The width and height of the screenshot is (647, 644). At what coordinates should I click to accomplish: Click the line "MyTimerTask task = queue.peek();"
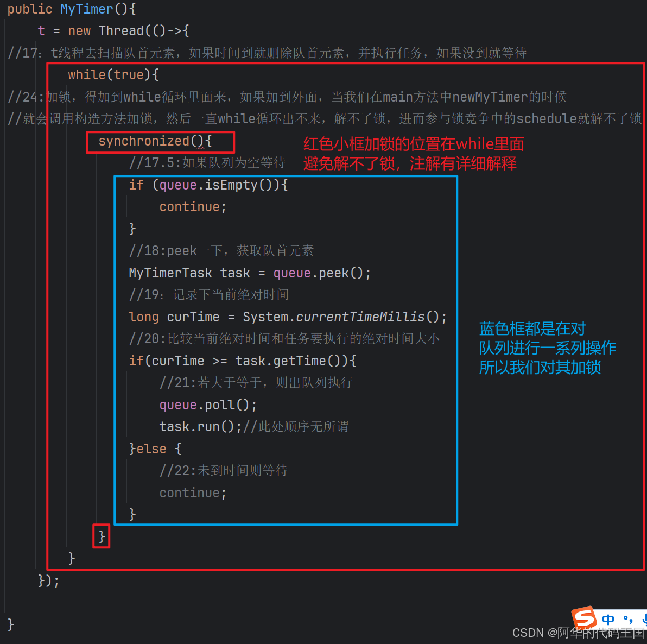pos(250,273)
